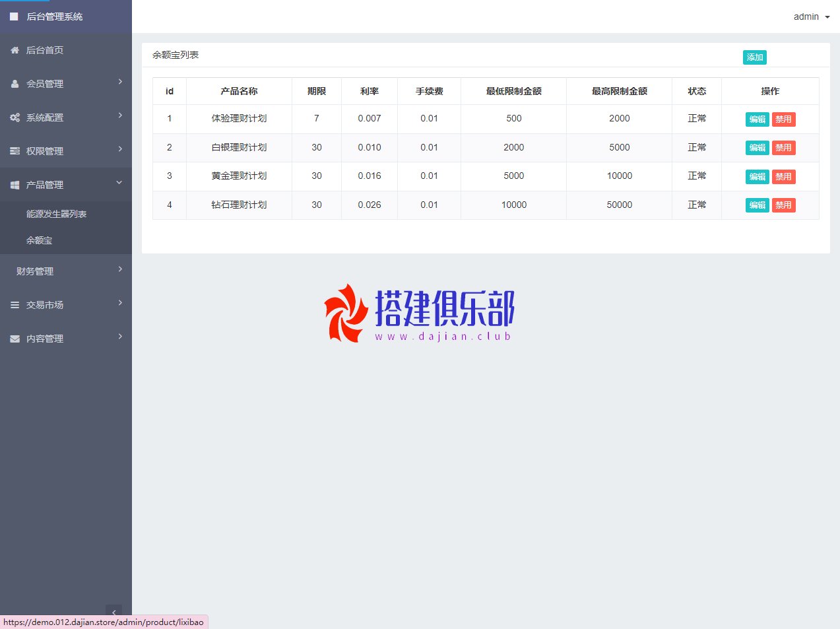840x629 pixels.
Task: Click the 期限 column header
Action: point(317,91)
